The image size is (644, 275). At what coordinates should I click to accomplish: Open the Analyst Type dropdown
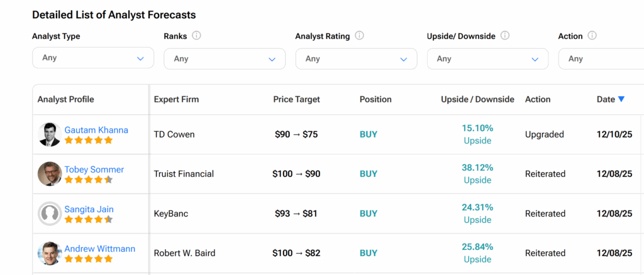click(x=92, y=58)
